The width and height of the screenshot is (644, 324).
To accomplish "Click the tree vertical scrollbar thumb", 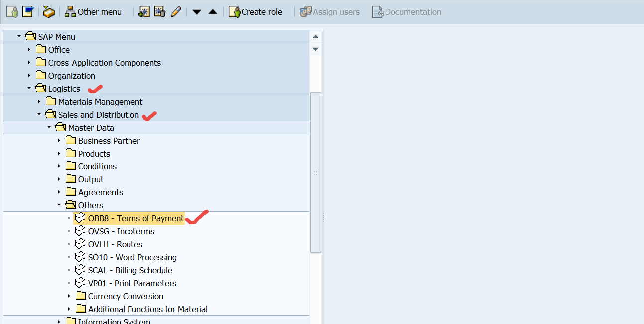I will (316, 172).
